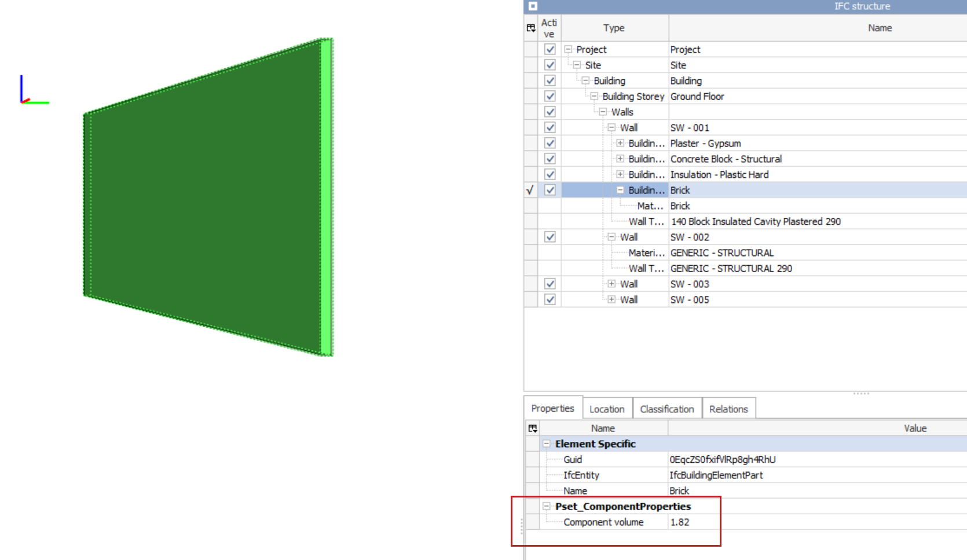This screenshot has width=967, height=560.
Task: Select the 'GENERIC - STRUCTURAL' material row
Action: tap(722, 252)
